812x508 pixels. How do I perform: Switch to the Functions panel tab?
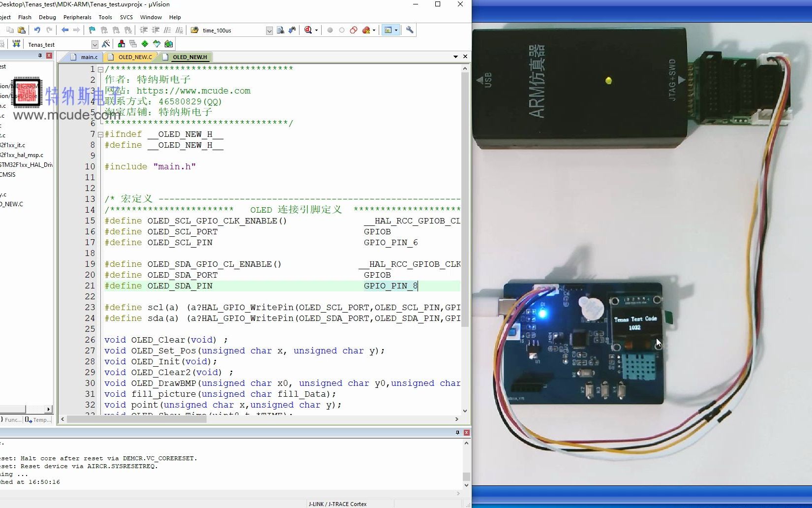tap(10, 420)
